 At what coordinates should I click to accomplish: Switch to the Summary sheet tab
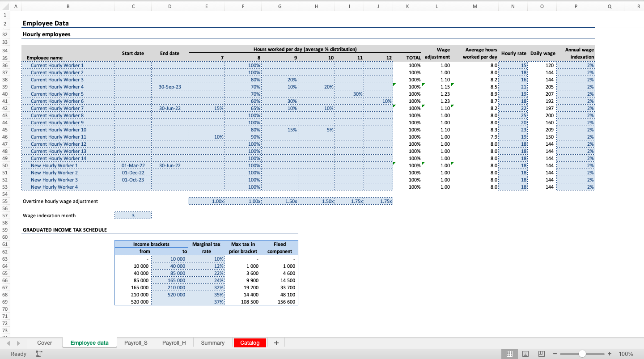[212, 343]
